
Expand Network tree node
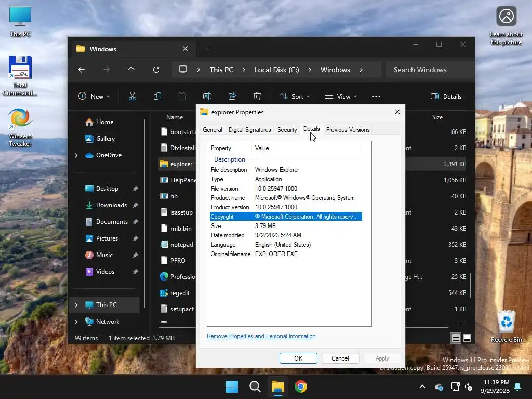[76, 322]
